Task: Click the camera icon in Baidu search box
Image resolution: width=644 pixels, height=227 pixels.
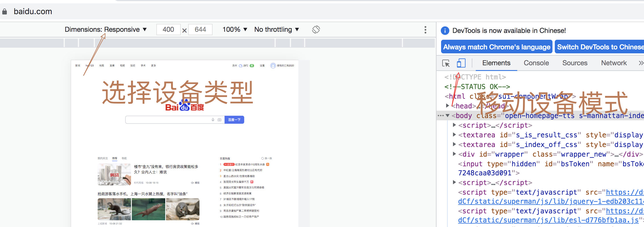Action: point(219,120)
